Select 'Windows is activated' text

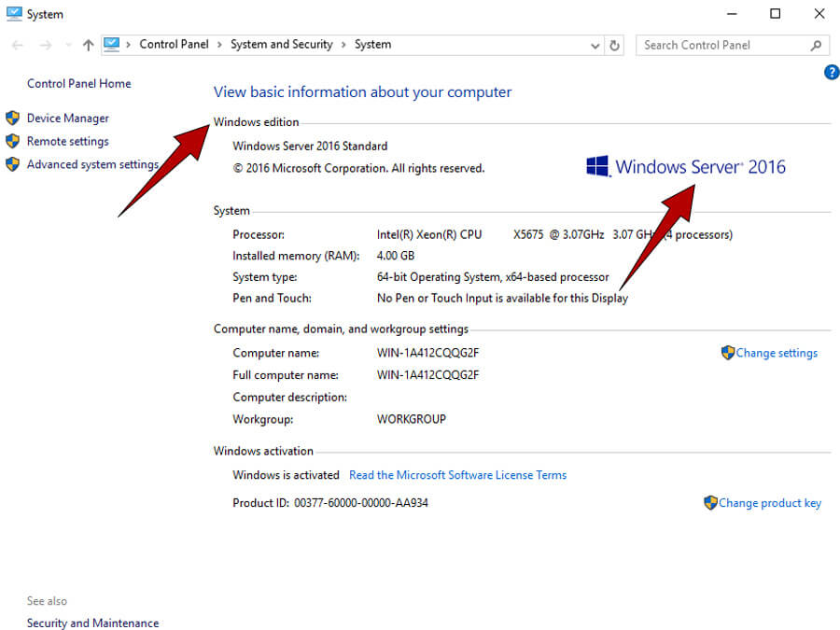click(286, 475)
